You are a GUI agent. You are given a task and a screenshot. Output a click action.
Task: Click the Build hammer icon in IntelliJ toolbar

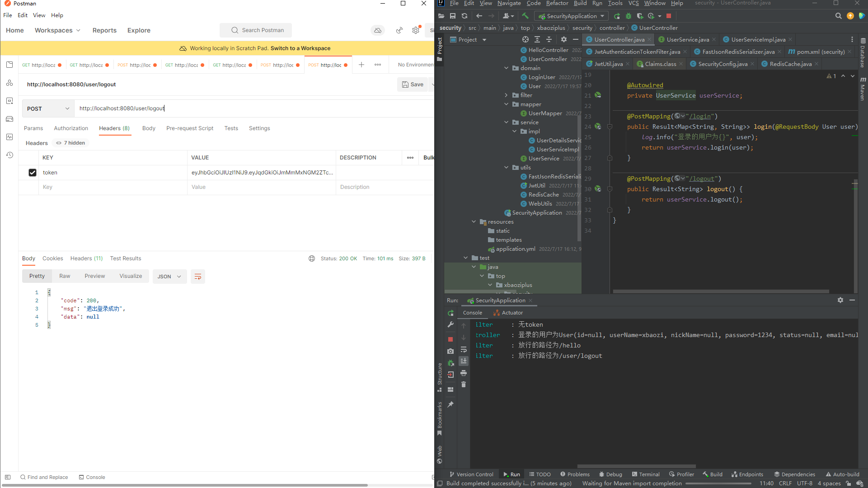click(525, 16)
